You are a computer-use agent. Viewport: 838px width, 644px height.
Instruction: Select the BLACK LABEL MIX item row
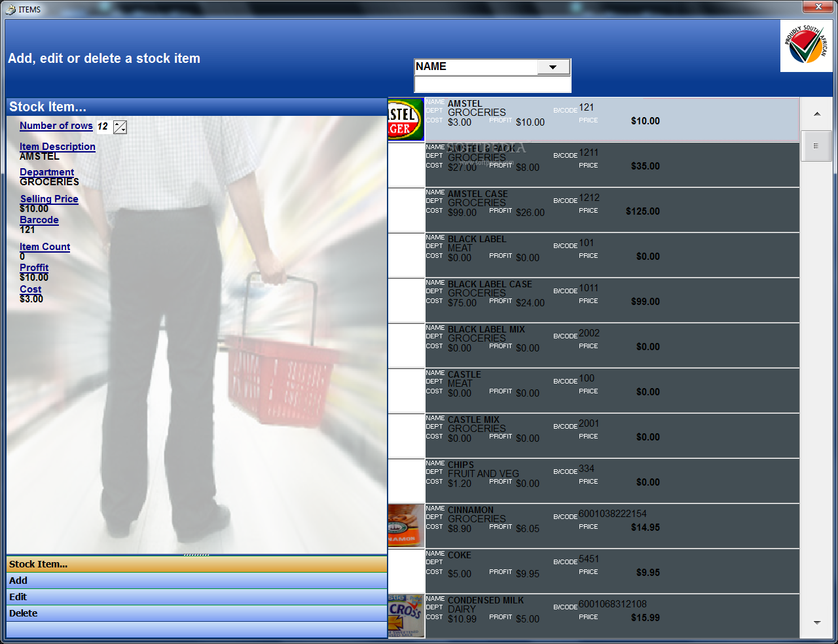pyautogui.click(x=594, y=346)
